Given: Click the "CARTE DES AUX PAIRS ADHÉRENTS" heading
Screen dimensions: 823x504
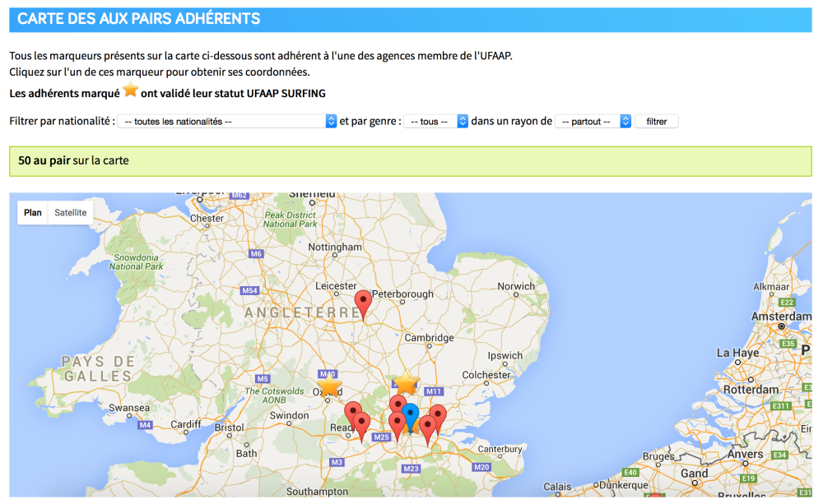Looking at the screenshot, I should click(x=138, y=19).
